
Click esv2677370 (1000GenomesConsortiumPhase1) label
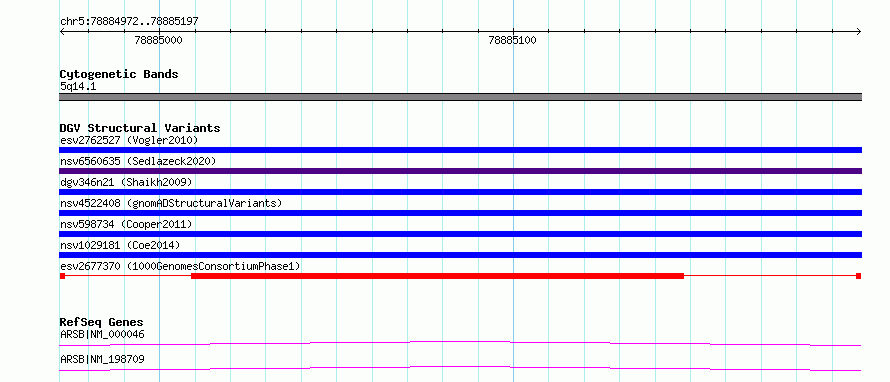[x=180, y=266]
